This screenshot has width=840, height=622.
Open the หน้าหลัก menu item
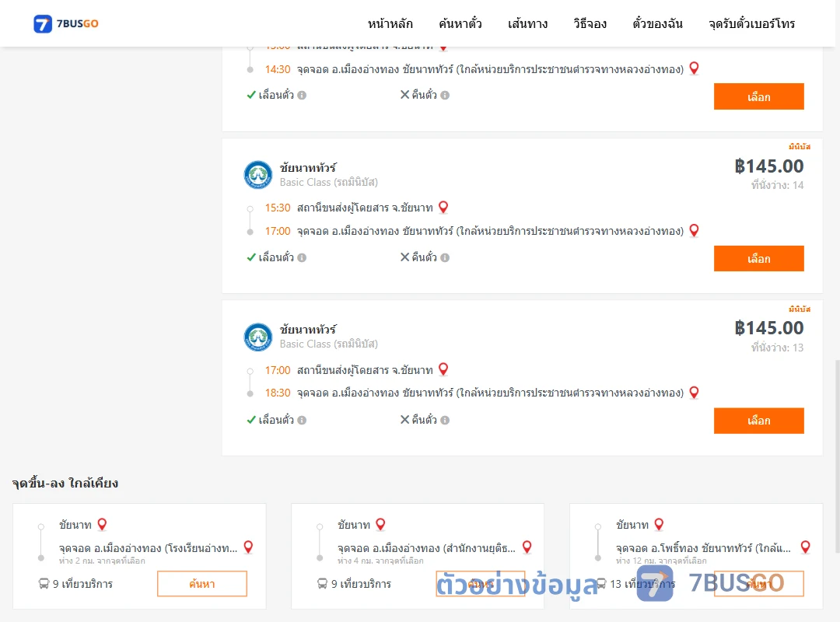390,23
